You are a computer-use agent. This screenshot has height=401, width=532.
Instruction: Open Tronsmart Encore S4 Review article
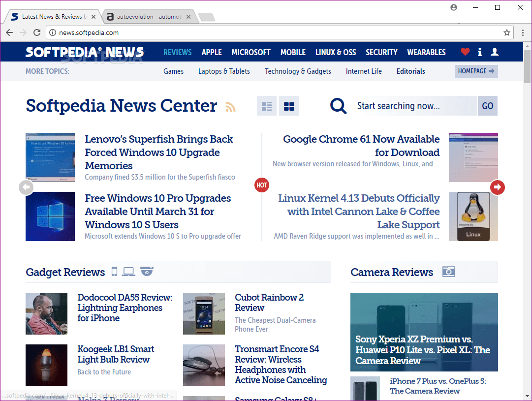[281, 365]
